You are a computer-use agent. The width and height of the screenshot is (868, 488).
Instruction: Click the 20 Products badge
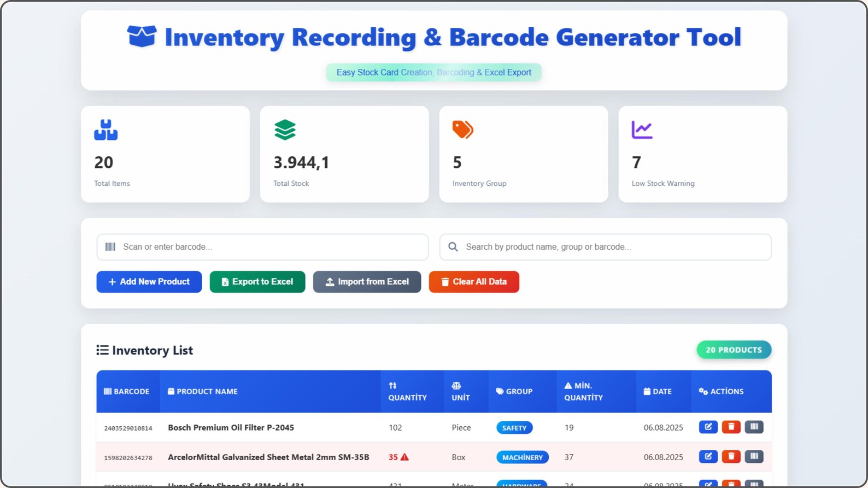coord(734,350)
